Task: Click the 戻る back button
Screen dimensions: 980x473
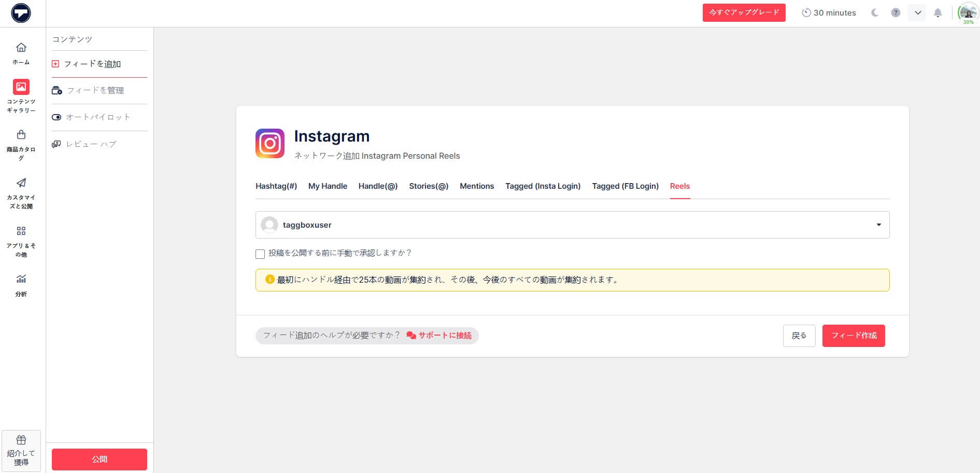Action: 799,336
